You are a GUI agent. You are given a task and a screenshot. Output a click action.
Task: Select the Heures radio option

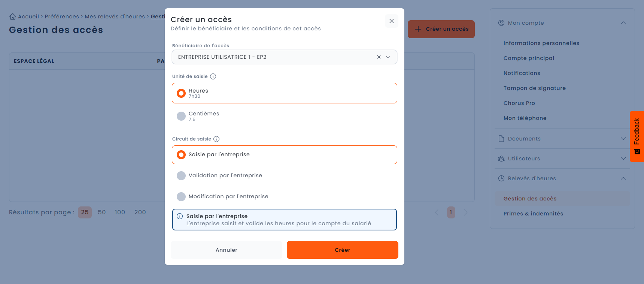[x=285, y=93]
